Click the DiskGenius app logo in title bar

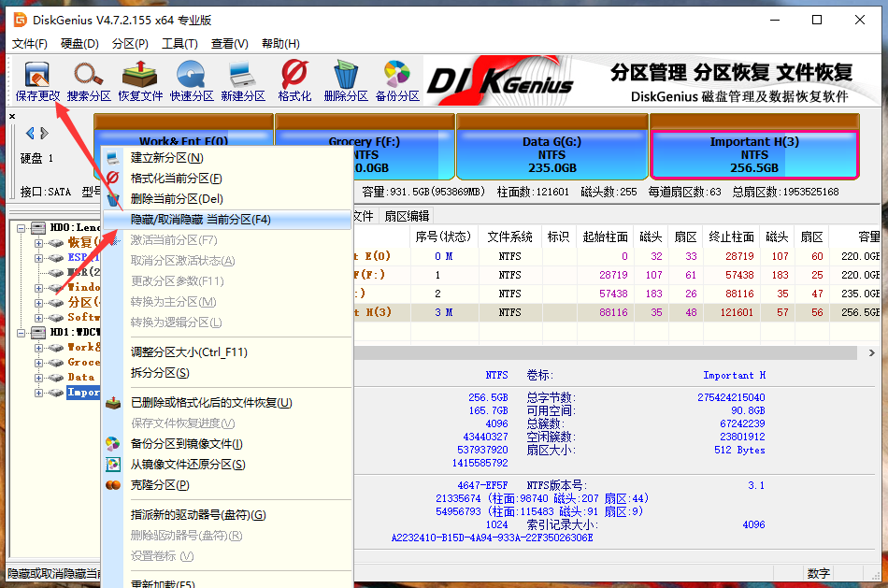[x=21, y=20]
